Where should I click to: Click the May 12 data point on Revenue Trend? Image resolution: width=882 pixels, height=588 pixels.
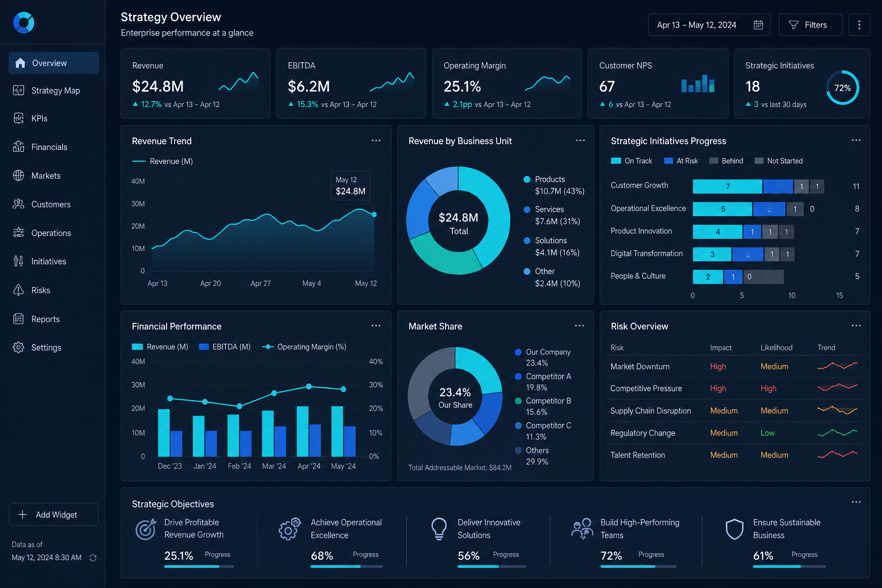click(374, 214)
